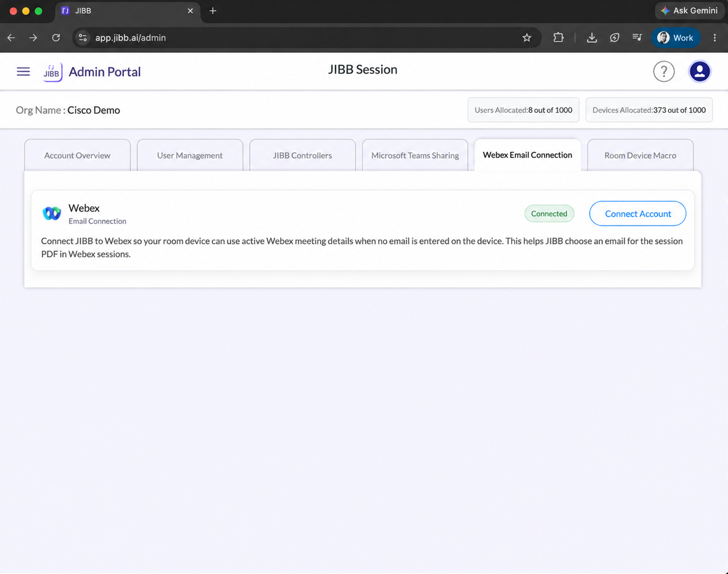Bookmark this page with the star
Image resolution: width=728 pixels, height=574 pixels.
526,38
